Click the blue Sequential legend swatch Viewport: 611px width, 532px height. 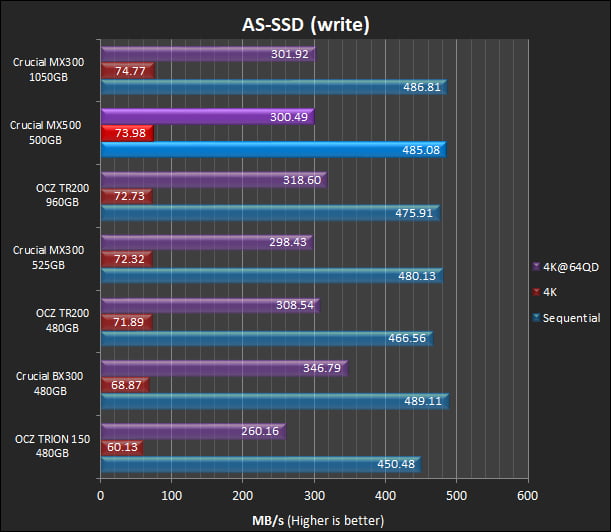point(536,318)
